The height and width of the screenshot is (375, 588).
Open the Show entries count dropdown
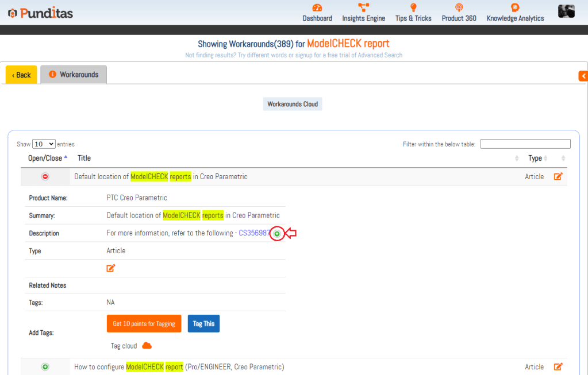44,144
